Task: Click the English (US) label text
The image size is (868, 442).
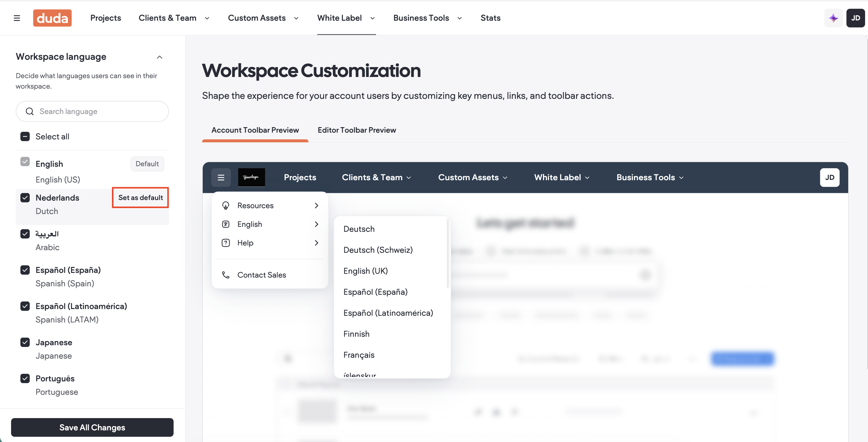Action: pyautogui.click(x=58, y=180)
